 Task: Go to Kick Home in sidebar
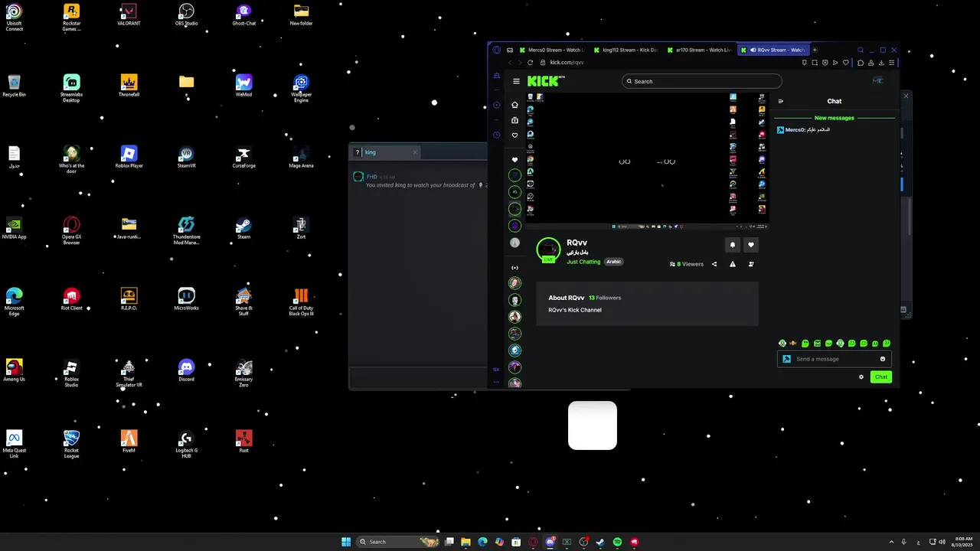coord(514,105)
